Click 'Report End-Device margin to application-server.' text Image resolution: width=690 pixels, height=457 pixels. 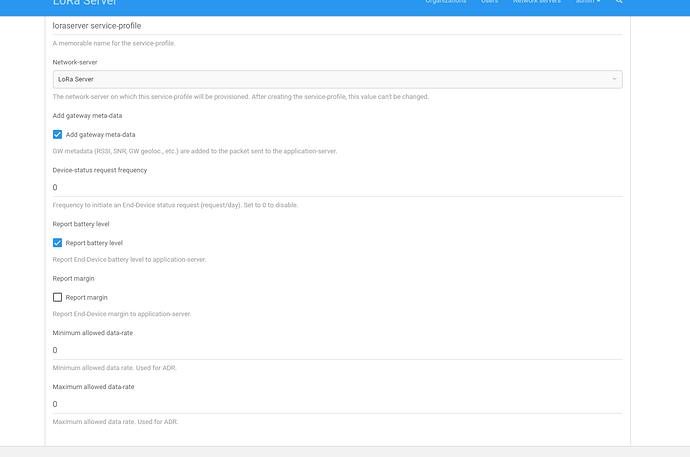coord(122,314)
